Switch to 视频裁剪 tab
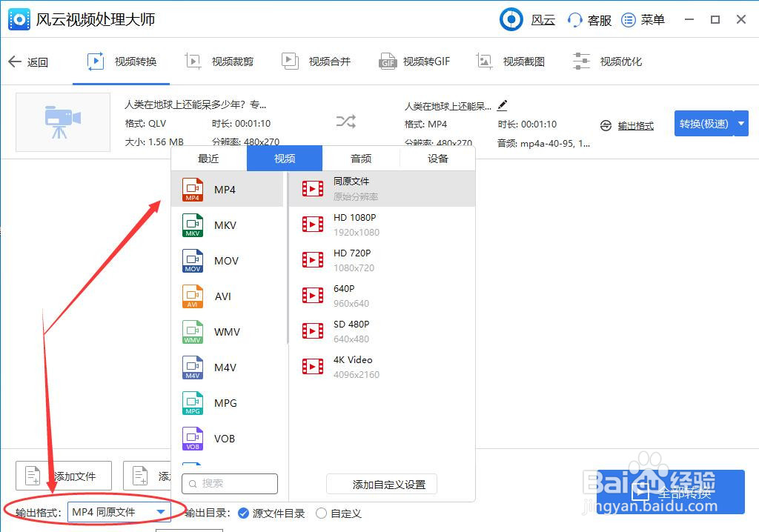 [219, 61]
